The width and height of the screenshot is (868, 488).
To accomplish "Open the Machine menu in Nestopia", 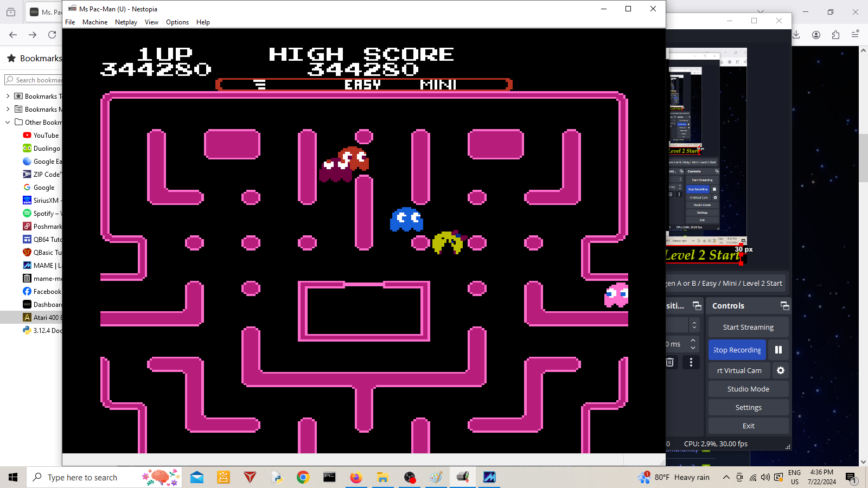I will [95, 22].
